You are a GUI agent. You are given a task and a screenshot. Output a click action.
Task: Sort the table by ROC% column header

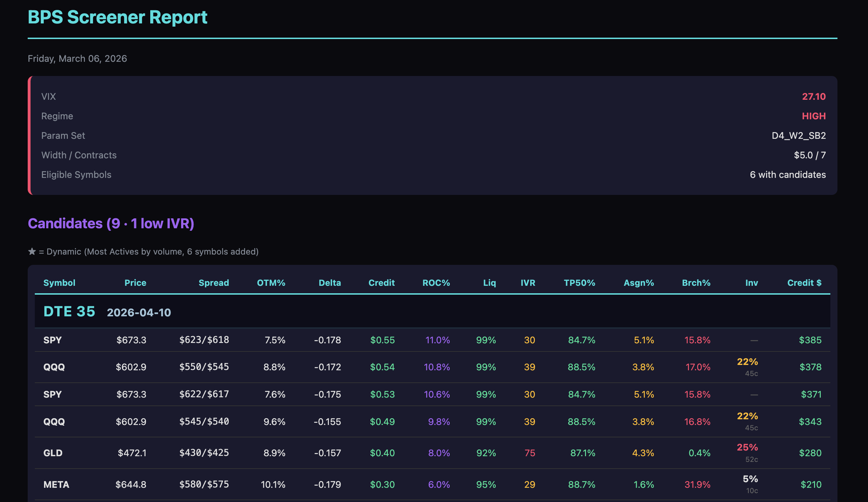tap(436, 283)
